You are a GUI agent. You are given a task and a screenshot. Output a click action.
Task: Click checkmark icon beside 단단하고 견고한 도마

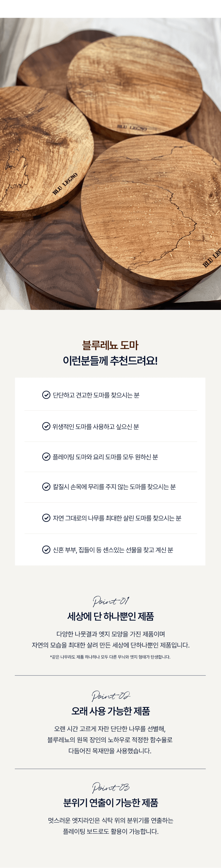click(46, 395)
